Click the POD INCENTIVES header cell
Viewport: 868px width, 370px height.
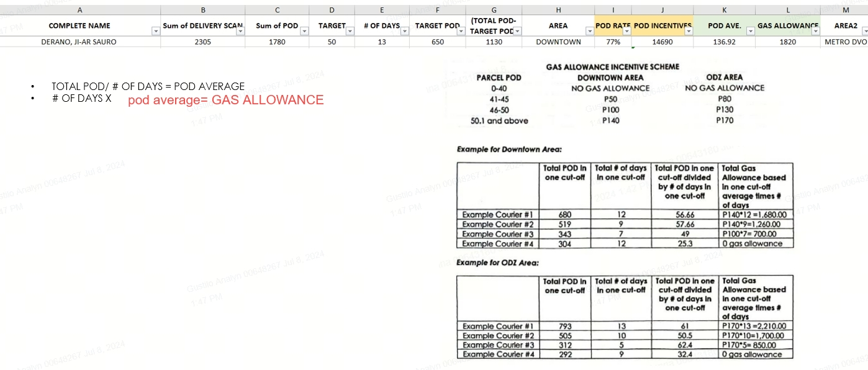662,25
